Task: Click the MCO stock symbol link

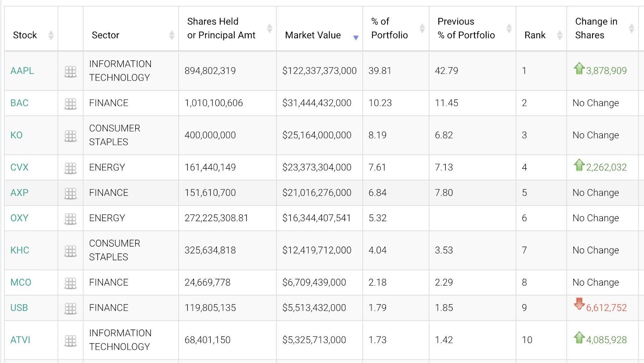Action: coord(21,282)
